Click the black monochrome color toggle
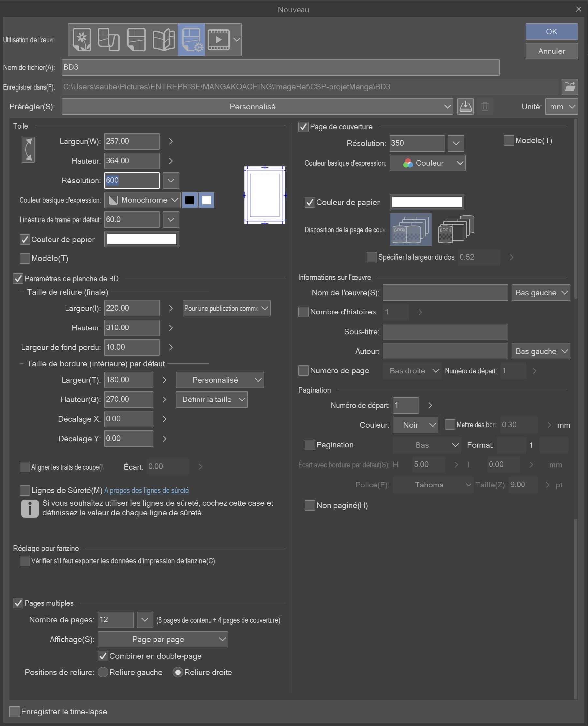 (190, 200)
